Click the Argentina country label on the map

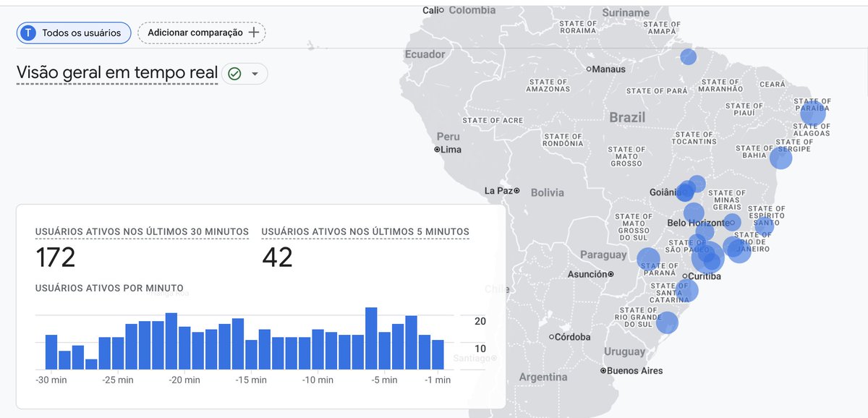(543, 377)
